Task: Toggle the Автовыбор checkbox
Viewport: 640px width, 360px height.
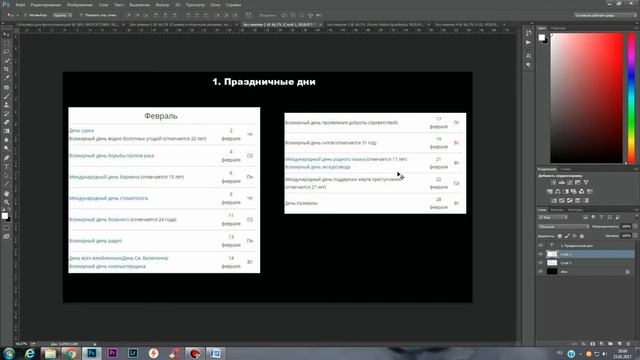Action: pos(26,15)
